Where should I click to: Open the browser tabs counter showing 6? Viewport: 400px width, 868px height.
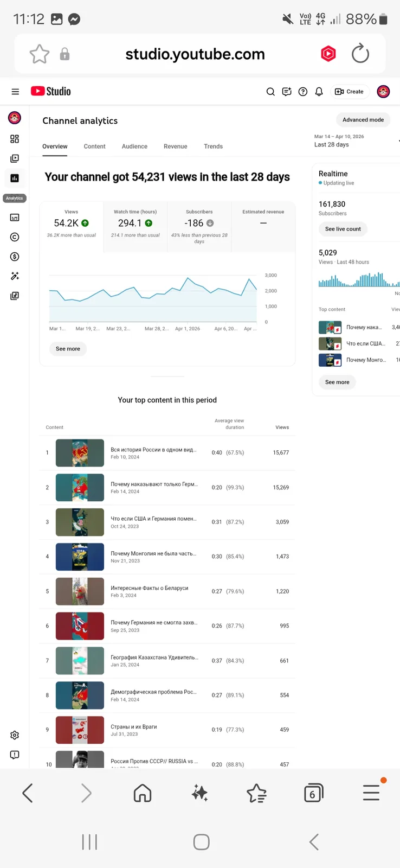314,793
